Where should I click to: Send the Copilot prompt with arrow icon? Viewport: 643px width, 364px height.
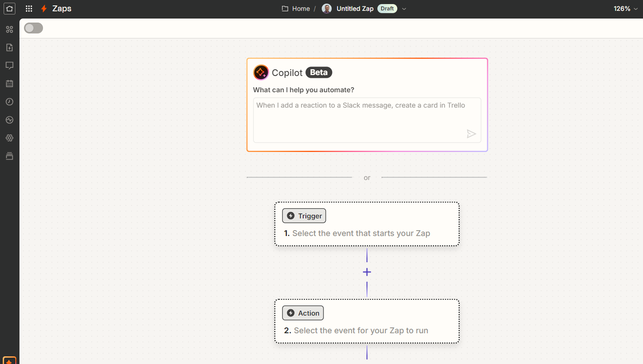click(472, 134)
